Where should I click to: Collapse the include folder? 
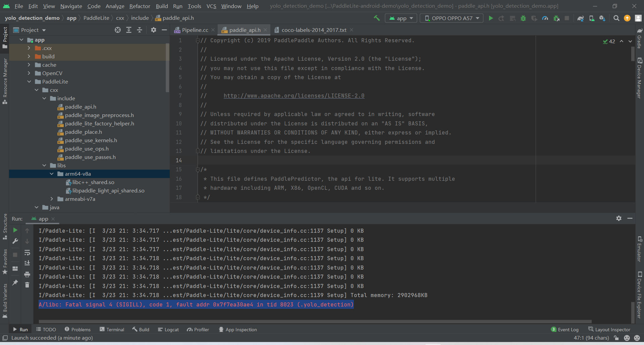(x=44, y=98)
